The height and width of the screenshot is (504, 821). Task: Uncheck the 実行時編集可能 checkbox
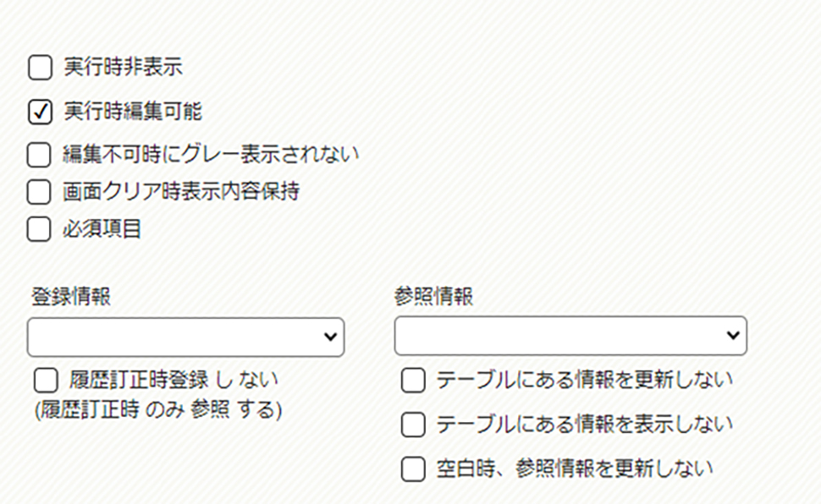40,112
